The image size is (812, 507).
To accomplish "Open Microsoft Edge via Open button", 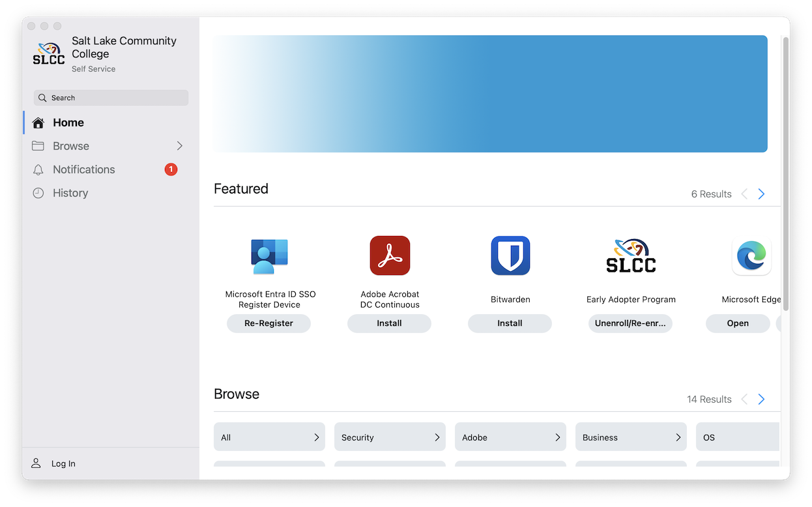I will pos(738,323).
